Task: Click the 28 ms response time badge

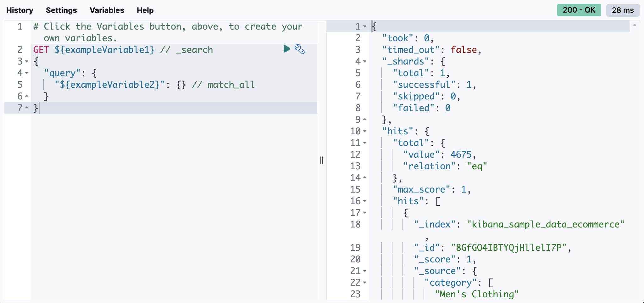Action: (622, 10)
